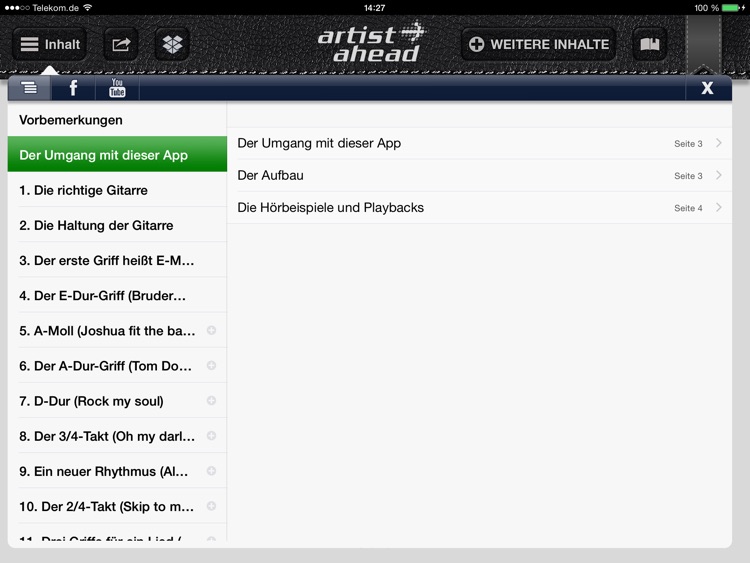750x563 pixels.
Task: Tap 'Seite 4' page label
Action: point(688,208)
